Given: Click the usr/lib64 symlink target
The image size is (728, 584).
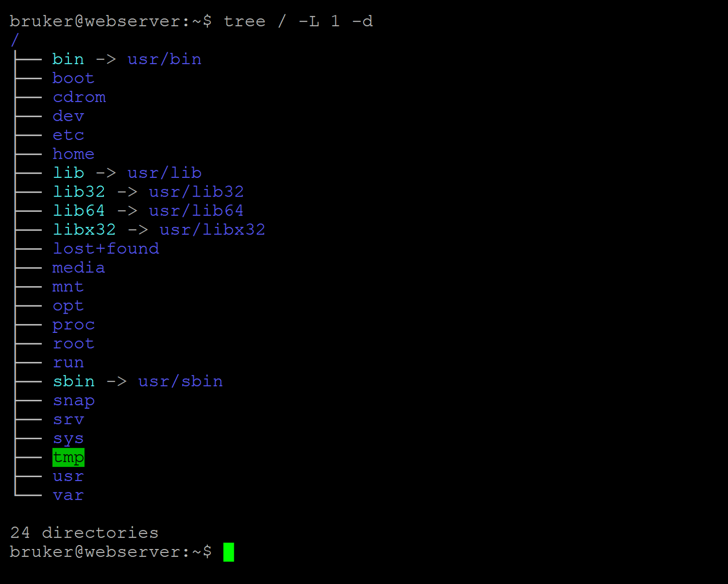Looking at the screenshot, I should click(x=196, y=211).
